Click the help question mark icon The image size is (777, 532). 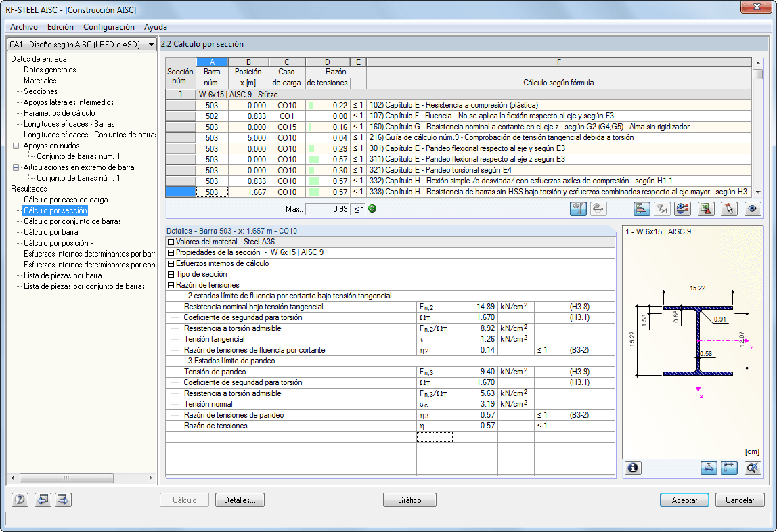(x=20, y=500)
